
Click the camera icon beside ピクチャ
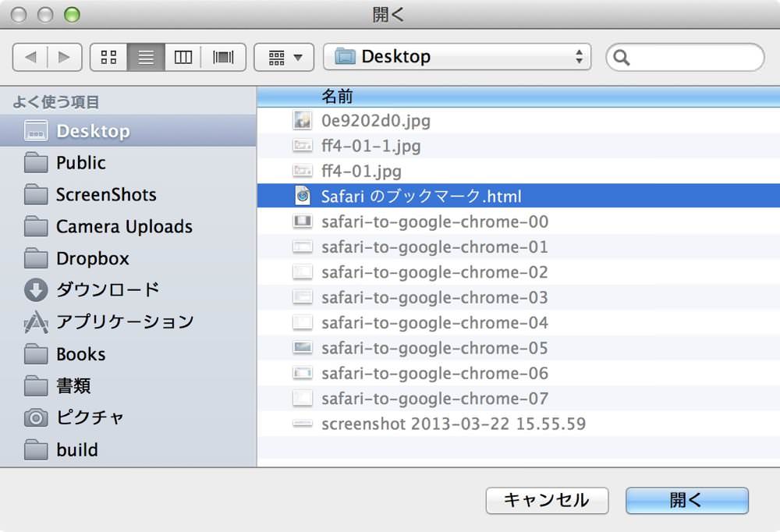click(36, 417)
